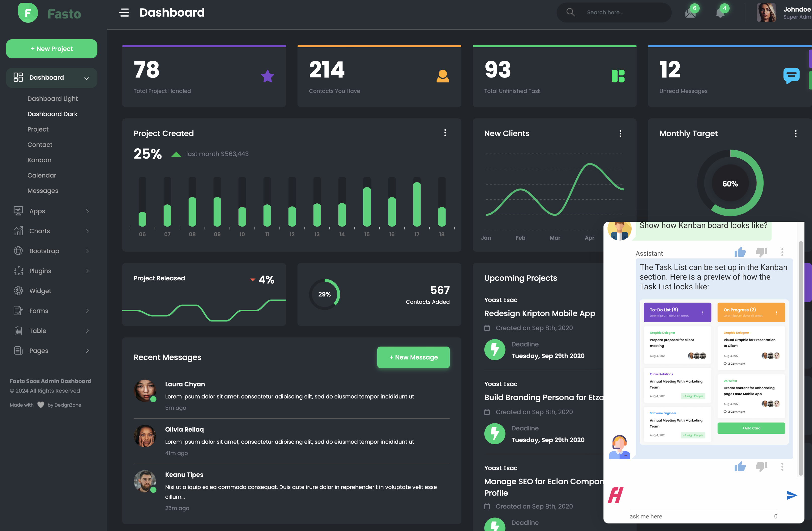The image size is (812, 531).
Task: Open the Messages submenu item
Action: coord(43,191)
